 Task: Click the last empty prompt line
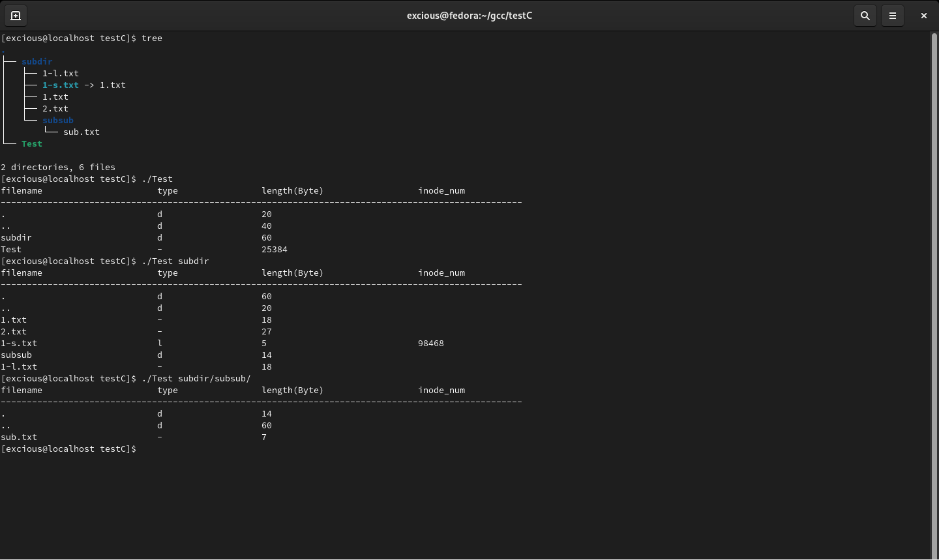click(x=68, y=449)
